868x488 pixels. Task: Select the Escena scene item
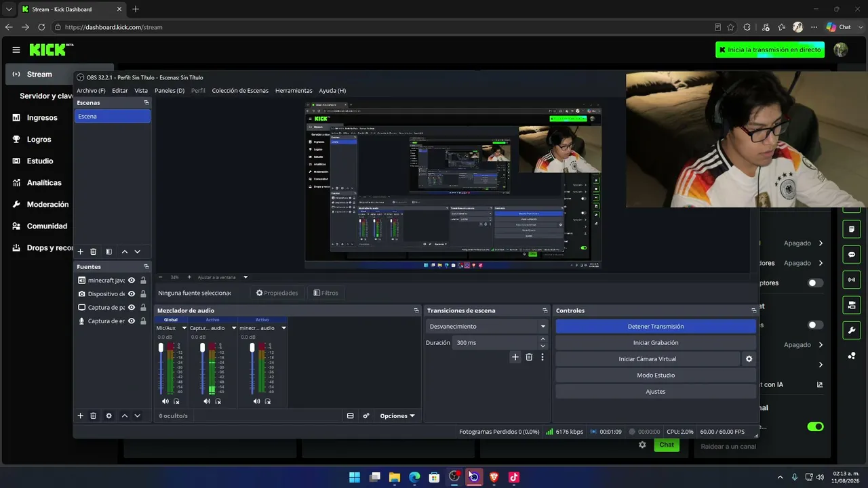pos(113,117)
